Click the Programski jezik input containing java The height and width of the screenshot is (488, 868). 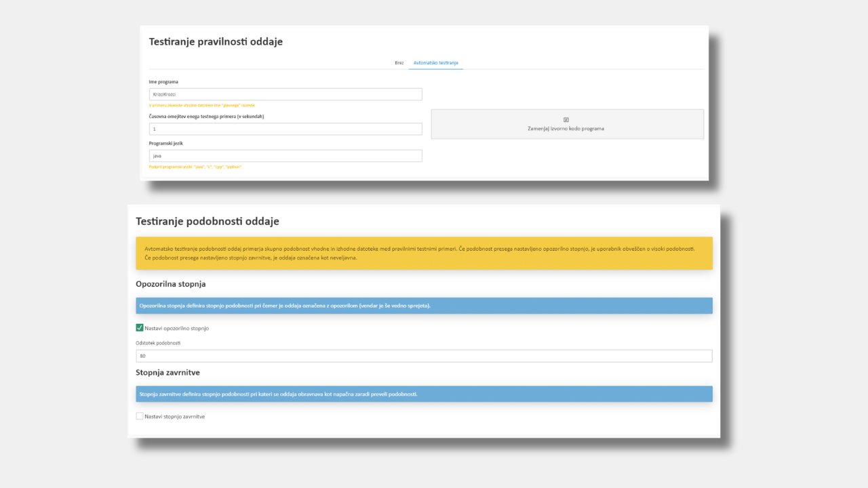(x=285, y=156)
